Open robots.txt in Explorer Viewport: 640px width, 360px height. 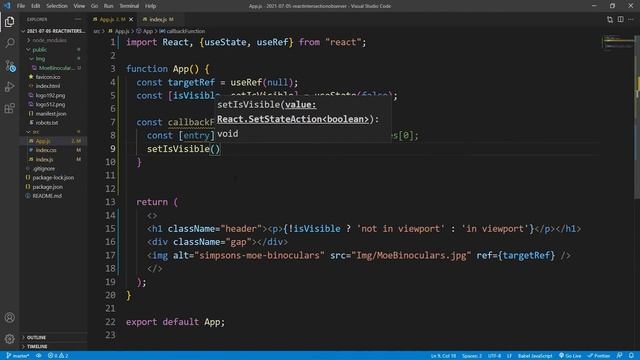53,122
